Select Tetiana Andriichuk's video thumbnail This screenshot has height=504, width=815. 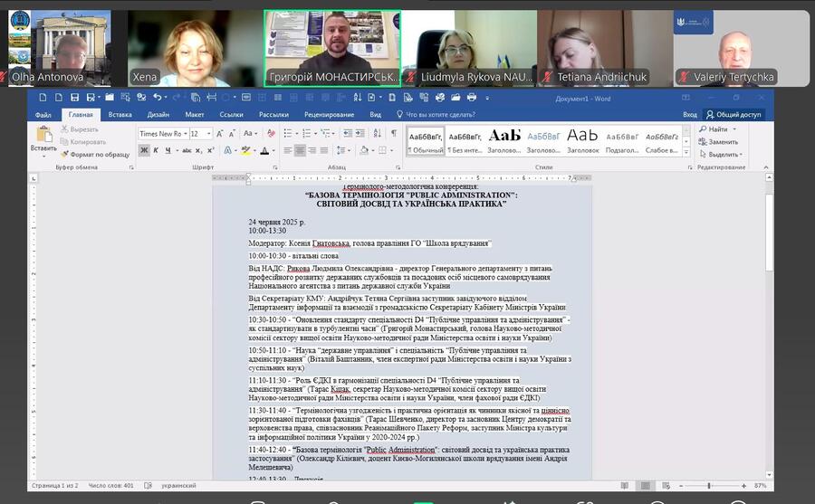(x=605, y=48)
